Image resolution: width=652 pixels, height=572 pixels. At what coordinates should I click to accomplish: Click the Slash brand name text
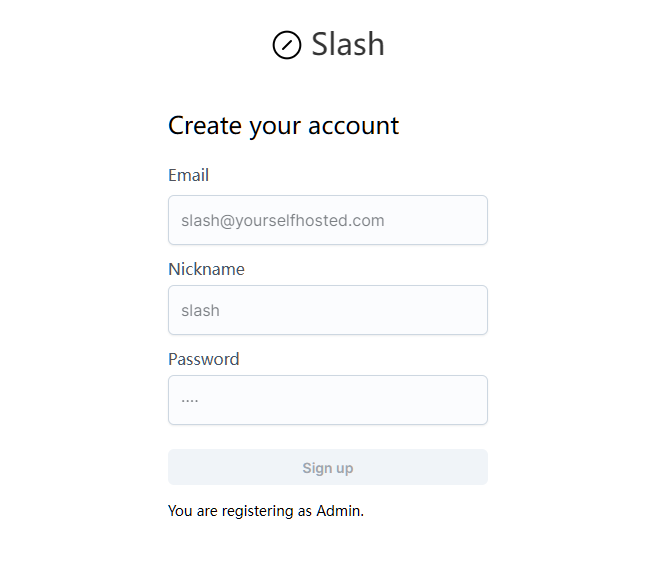[347, 44]
